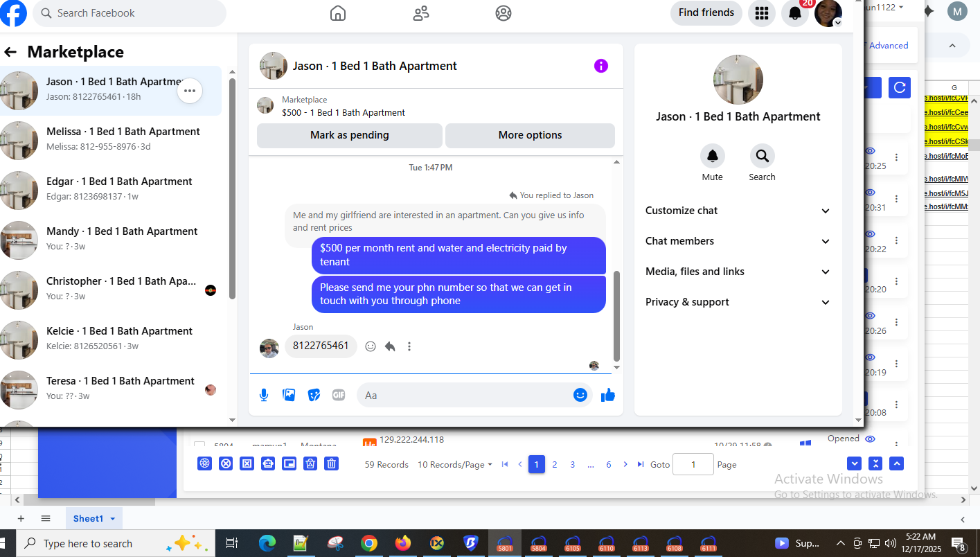Toggle the eye icon next to Opened
This screenshot has height=557, width=980.
(x=871, y=439)
